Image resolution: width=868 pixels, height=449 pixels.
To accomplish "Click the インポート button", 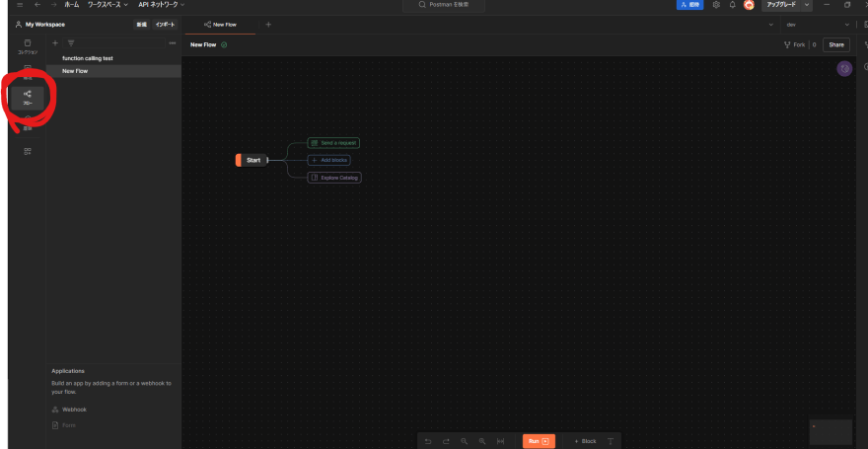I will click(x=165, y=25).
